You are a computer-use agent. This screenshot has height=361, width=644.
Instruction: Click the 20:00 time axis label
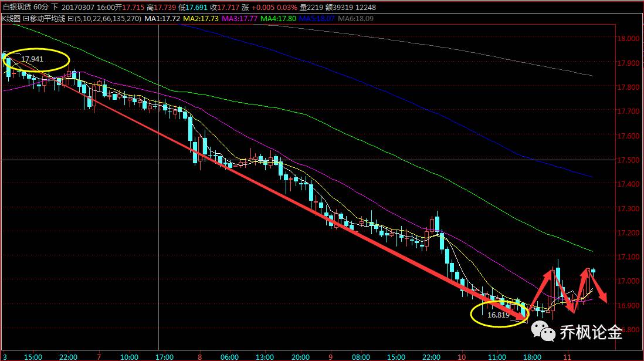coord(300,357)
